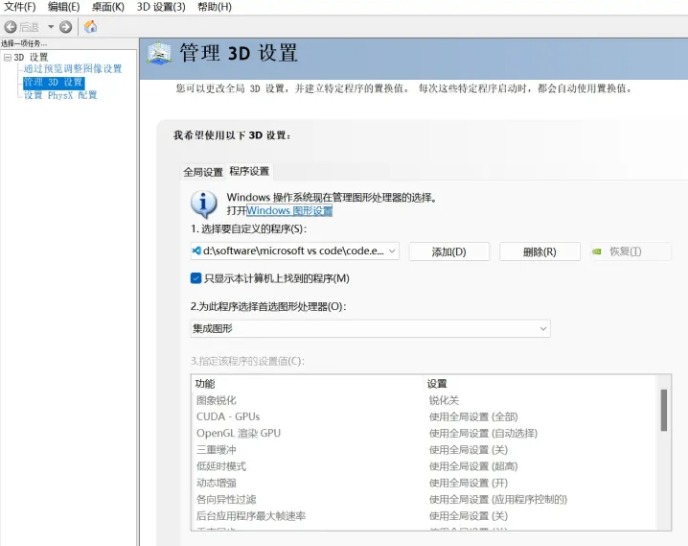Open the 编辑(E) menu

tap(64, 7)
